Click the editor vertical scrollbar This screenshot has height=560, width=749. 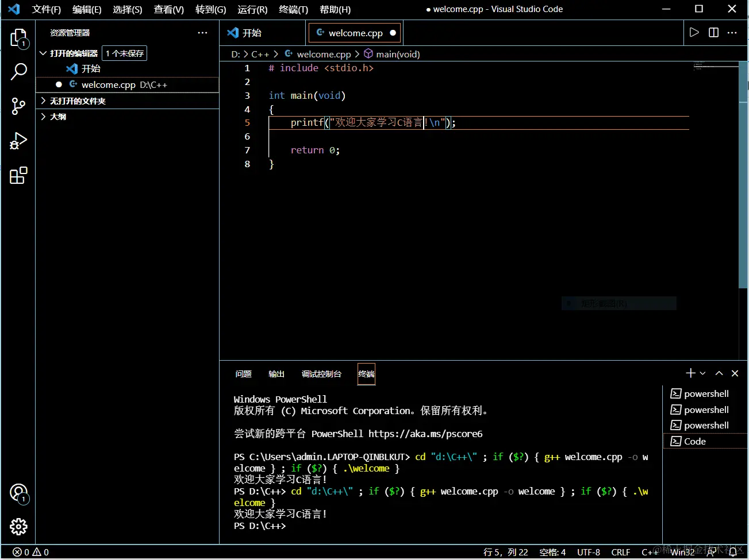point(743,172)
